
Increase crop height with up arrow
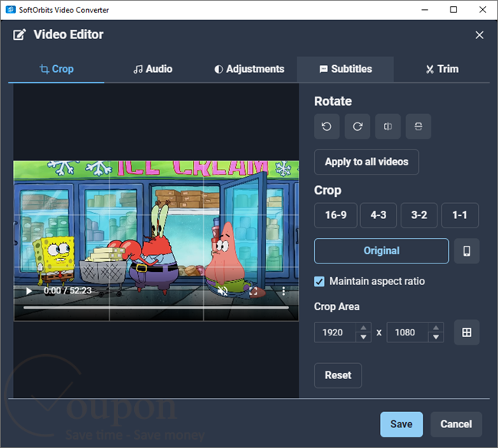[x=436, y=328]
